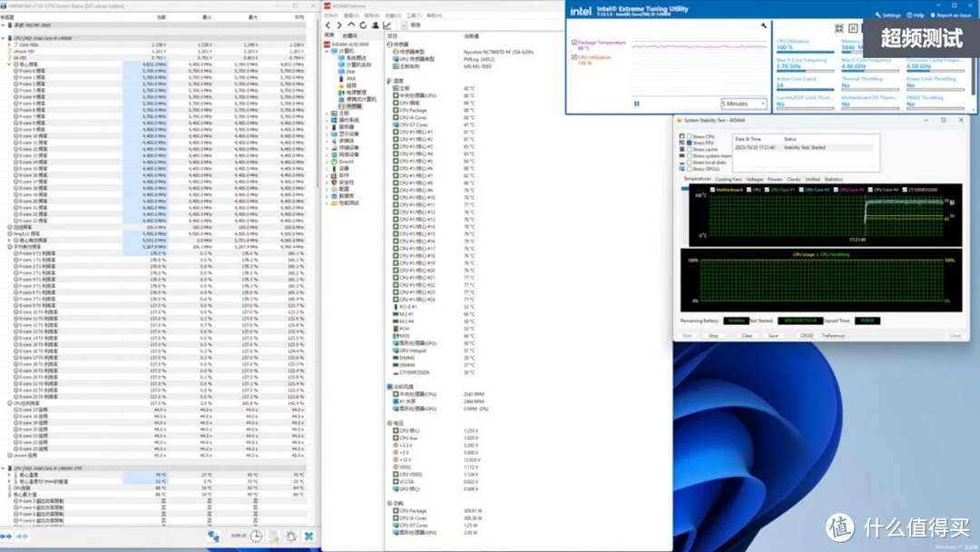980x552 pixels.
Task: Open HWiNFO settings gear icon
Action: click(291, 536)
